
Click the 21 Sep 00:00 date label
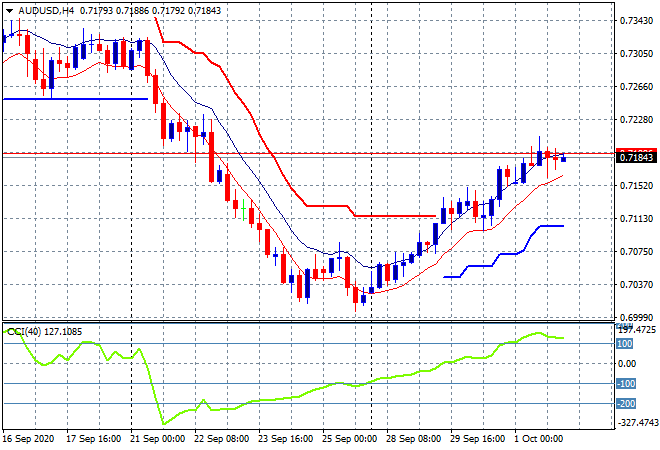(x=158, y=439)
